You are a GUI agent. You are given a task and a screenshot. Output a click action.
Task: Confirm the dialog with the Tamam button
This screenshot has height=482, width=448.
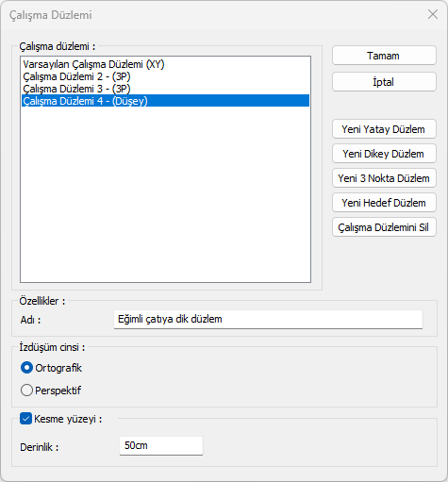[x=384, y=56]
